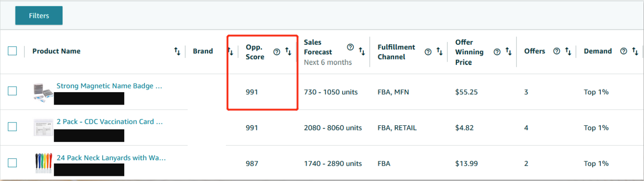Image resolution: width=644 pixels, height=181 pixels.
Task: Click the Fulfillment Channel header text
Action: click(x=397, y=52)
